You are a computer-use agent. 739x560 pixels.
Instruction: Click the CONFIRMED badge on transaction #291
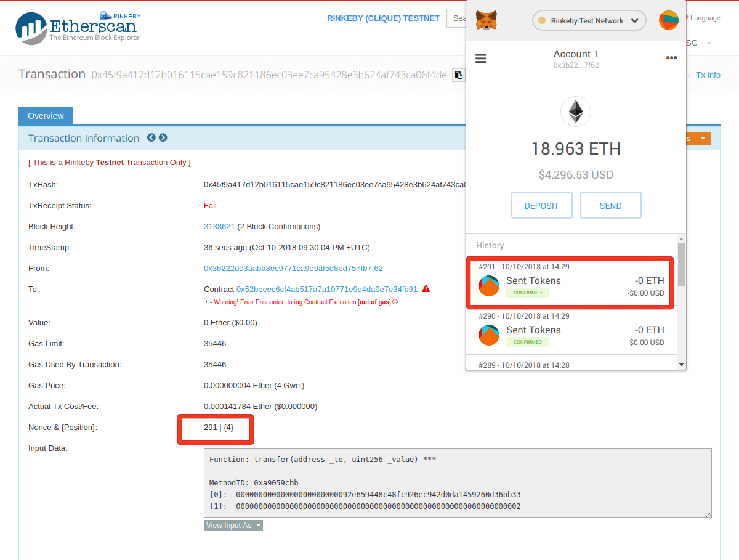coord(528,293)
